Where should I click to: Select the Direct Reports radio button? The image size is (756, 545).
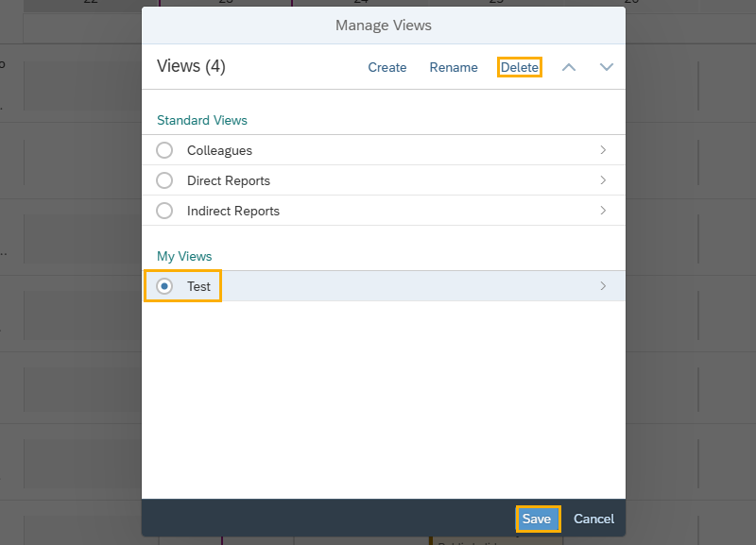click(x=164, y=180)
